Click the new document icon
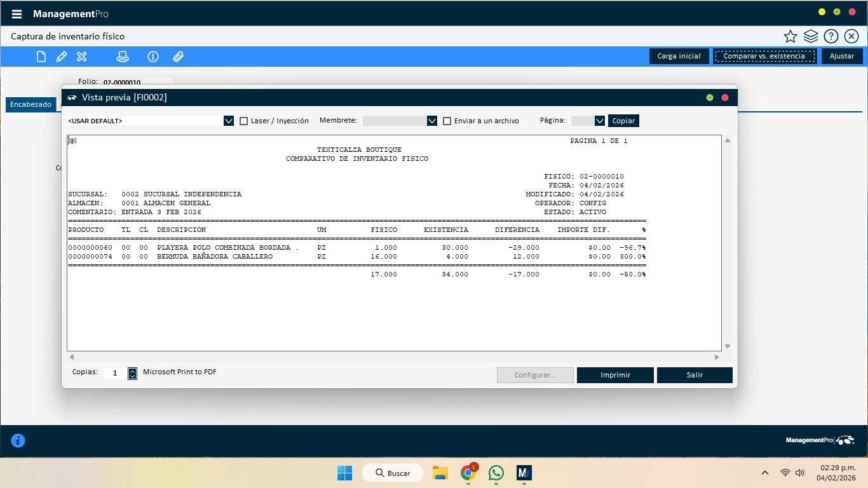This screenshot has height=488, width=868. coord(41,57)
